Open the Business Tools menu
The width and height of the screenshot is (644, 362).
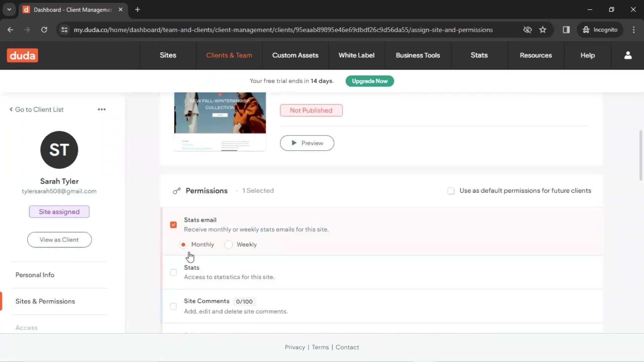point(418,55)
